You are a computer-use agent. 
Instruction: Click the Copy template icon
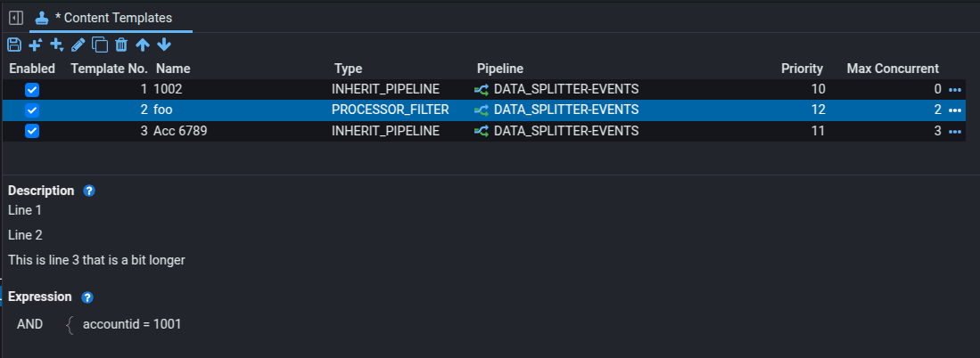100,45
